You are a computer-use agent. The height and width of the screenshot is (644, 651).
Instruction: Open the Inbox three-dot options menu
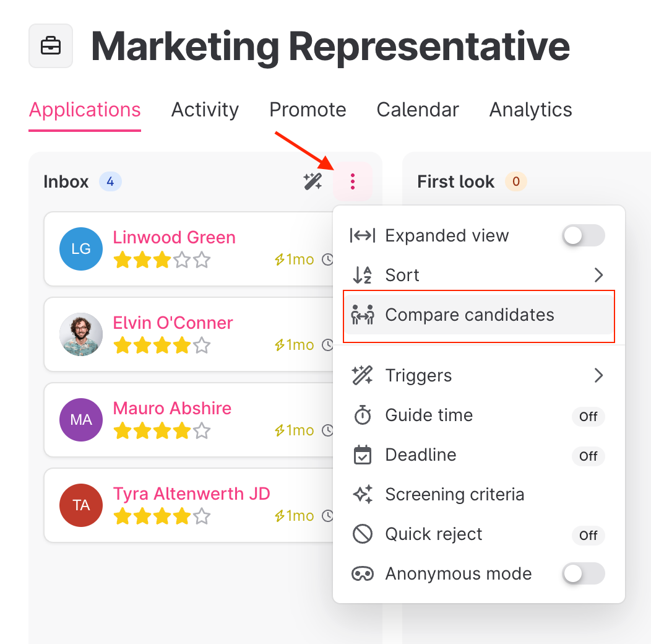pos(353,181)
